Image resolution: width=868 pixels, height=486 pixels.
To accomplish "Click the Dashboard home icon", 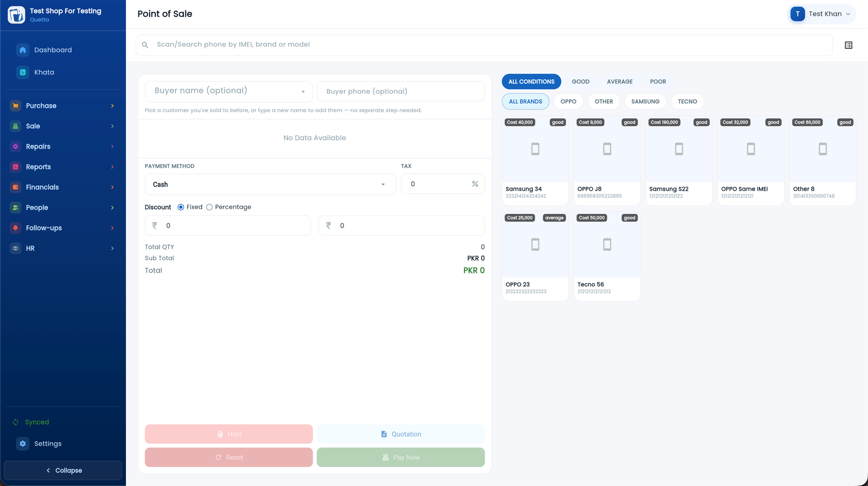I will tap(23, 50).
